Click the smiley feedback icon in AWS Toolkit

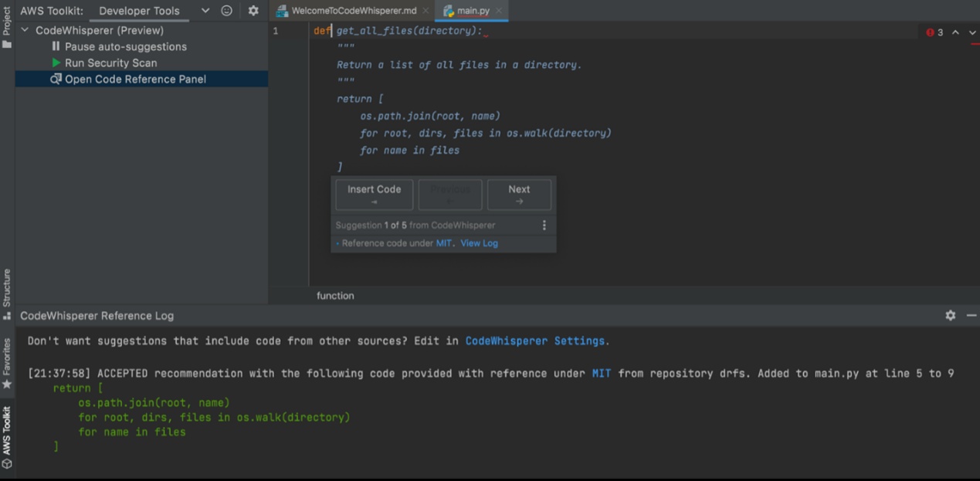coord(227,11)
